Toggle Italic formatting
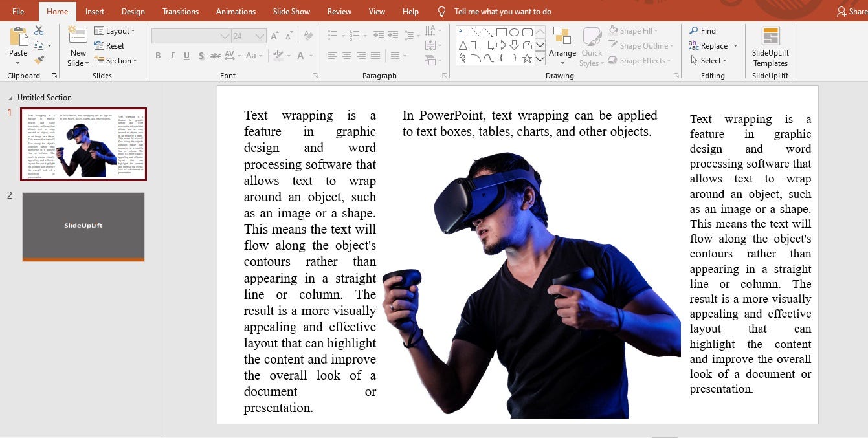This screenshot has height=438, width=868. [172, 56]
